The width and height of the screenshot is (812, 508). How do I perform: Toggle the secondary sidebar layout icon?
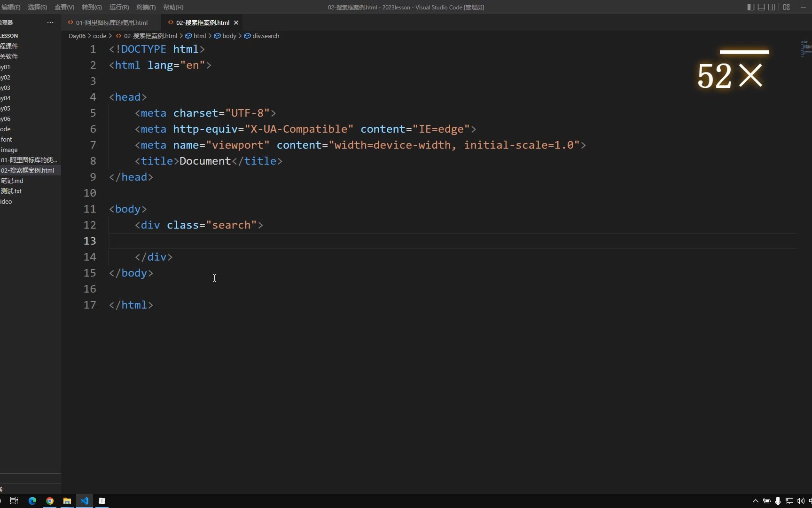tap(772, 7)
